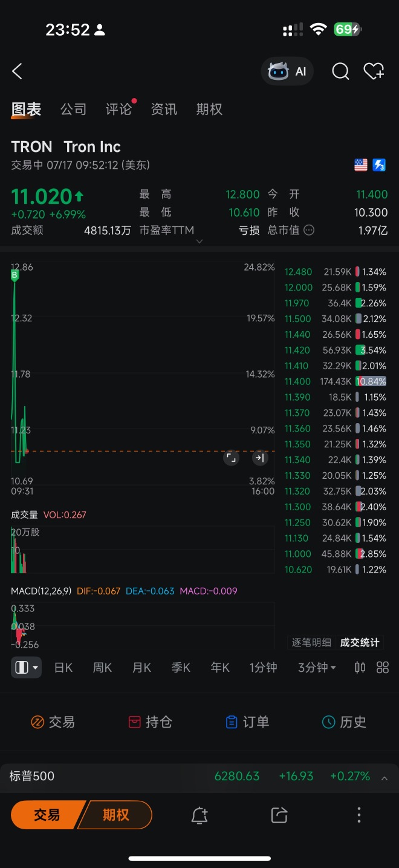Switch to candlestick chart style icon
399x868 pixels.
[x=360, y=668]
